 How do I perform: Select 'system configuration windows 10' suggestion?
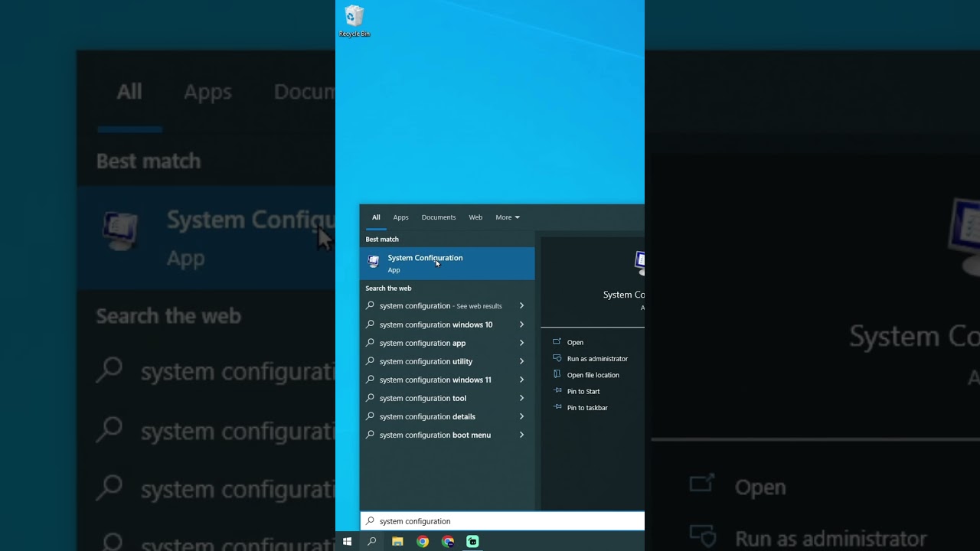[447, 324]
